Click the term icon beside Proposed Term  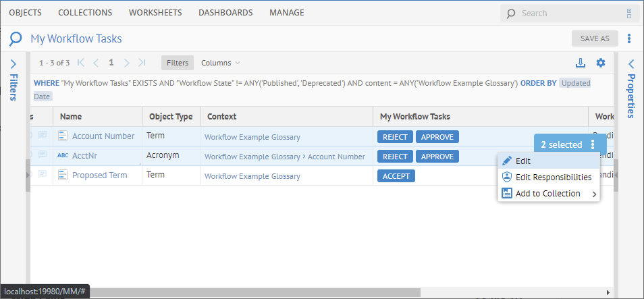tap(63, 175)
